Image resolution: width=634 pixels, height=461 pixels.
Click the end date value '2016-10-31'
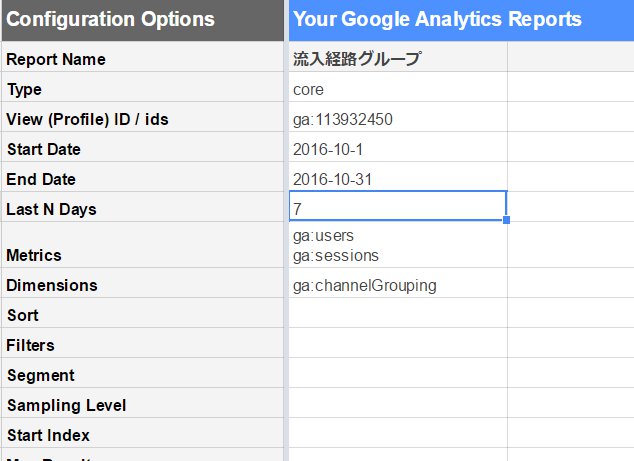coord(398,177)
